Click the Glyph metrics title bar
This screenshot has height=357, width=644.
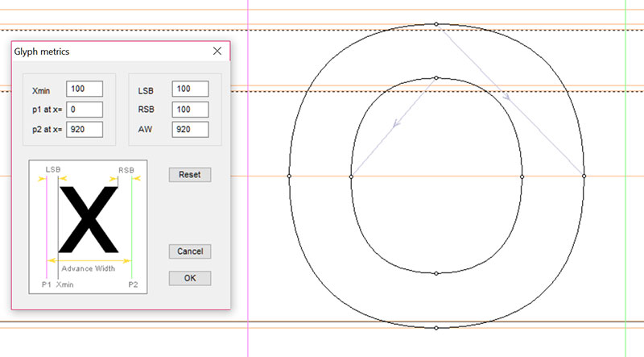click(105, 52)
